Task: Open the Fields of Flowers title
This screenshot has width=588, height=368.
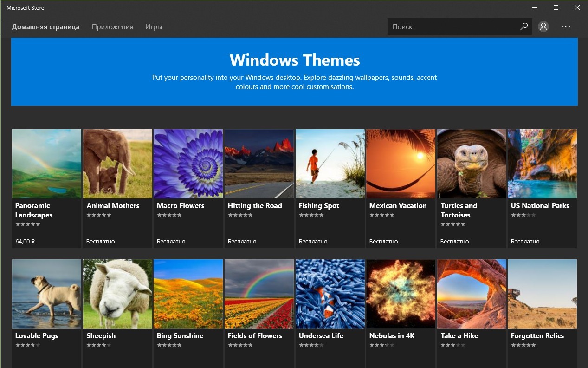Action: click(x=255, y=336)
